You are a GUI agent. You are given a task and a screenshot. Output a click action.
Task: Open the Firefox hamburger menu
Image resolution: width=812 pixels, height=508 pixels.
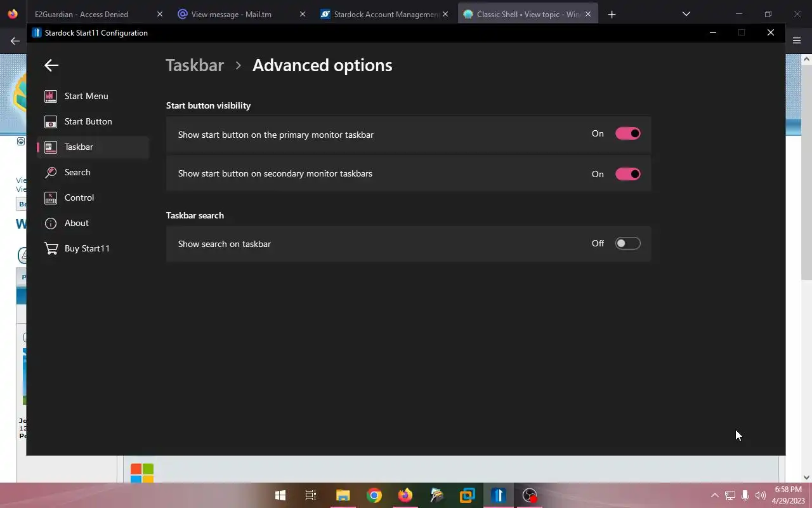tap(797, 40)
